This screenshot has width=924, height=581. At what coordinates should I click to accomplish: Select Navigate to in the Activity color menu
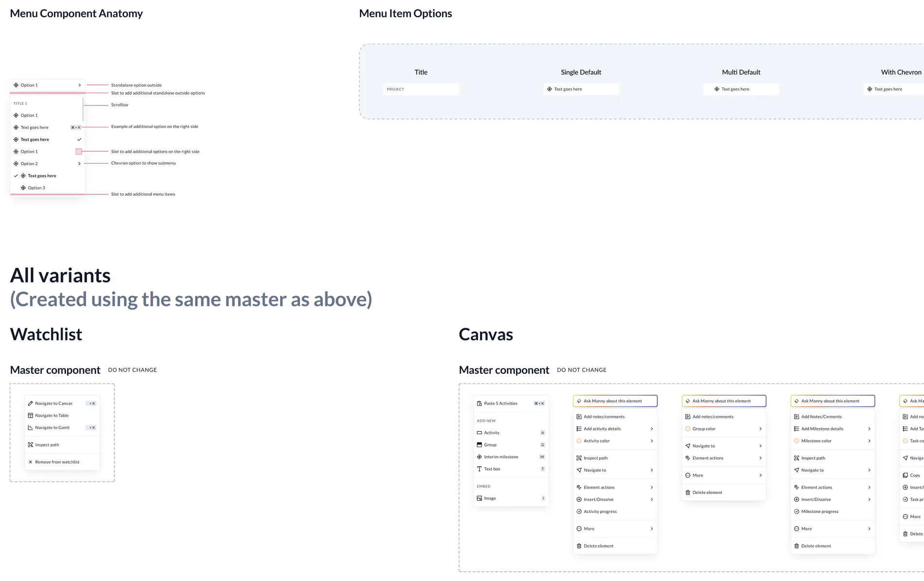click(x=615, y=470)
